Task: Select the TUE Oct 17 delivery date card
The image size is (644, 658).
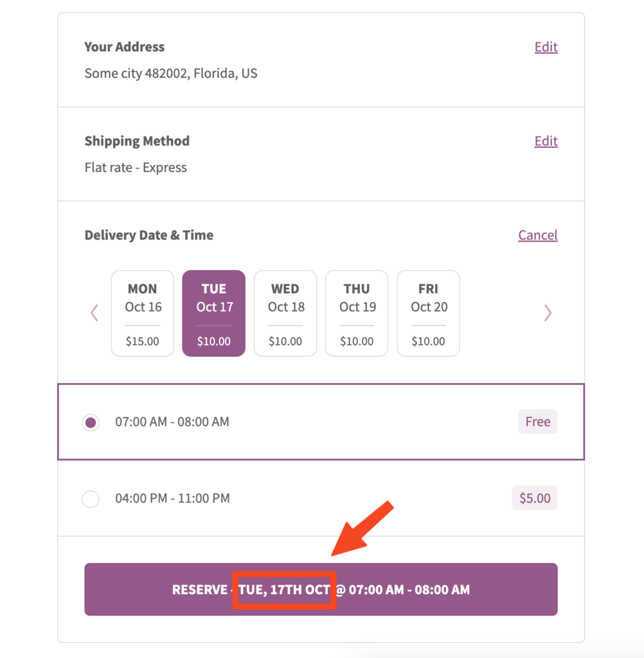Action: [213, 313]
